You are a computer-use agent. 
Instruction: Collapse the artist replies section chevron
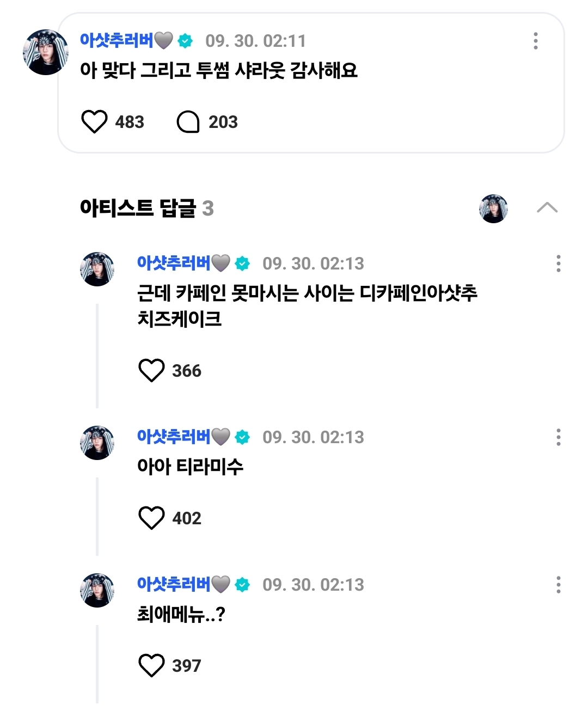point(547,208)
